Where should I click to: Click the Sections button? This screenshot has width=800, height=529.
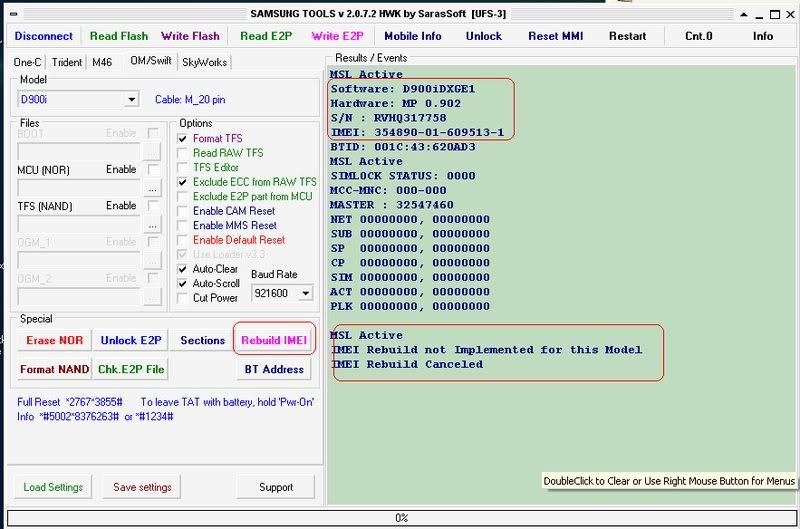[203, 340]
